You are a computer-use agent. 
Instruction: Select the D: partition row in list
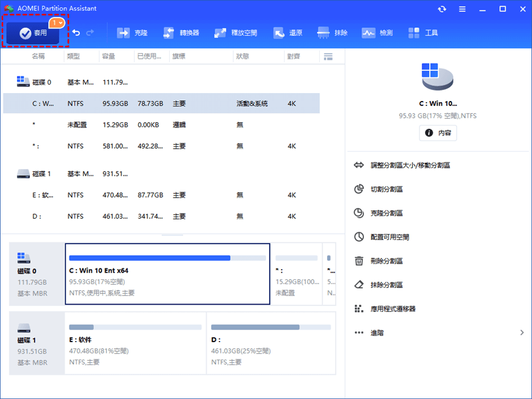pos(161,216)
